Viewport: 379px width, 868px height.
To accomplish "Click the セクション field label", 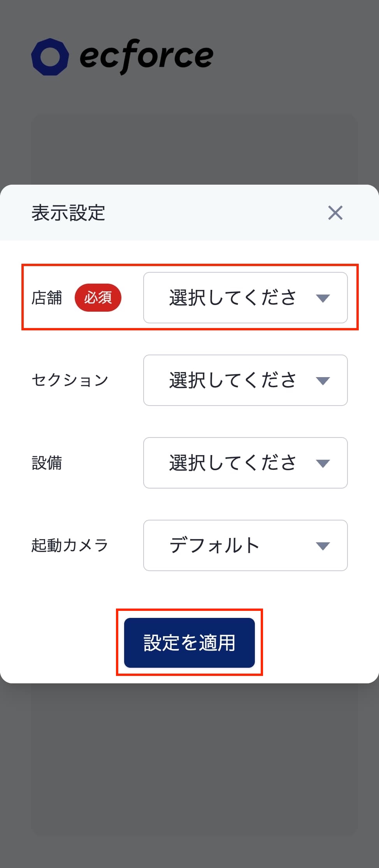I will pos(70,380).
